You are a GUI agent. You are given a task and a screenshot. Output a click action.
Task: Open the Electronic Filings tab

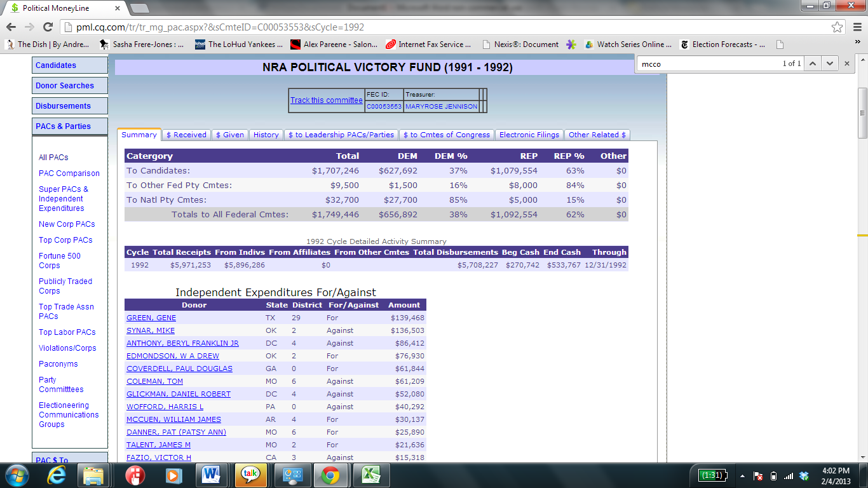pos(529,135)
